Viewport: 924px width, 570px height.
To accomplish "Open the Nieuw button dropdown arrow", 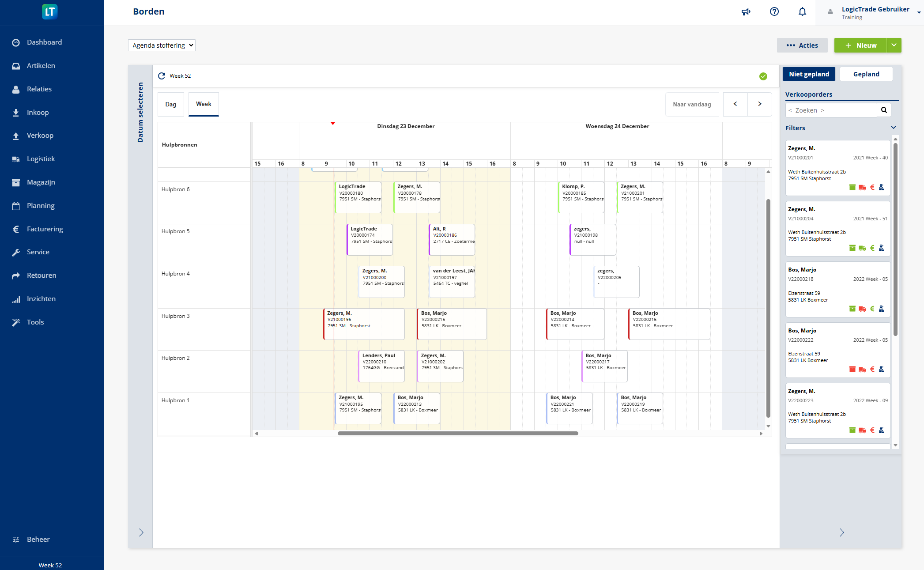I will click(894, 45).
